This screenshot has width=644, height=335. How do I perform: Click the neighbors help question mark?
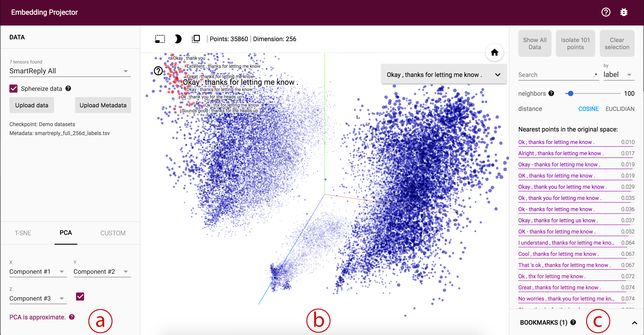[551, 93]
